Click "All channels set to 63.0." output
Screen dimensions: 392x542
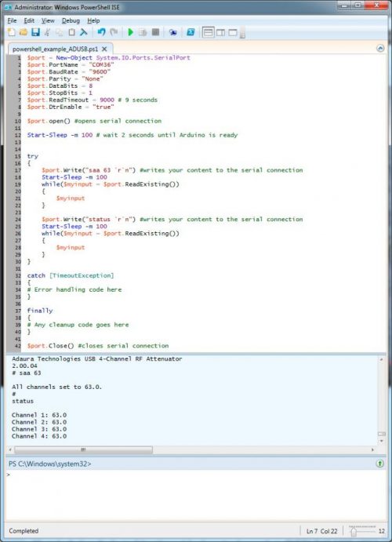pos(57,387)
